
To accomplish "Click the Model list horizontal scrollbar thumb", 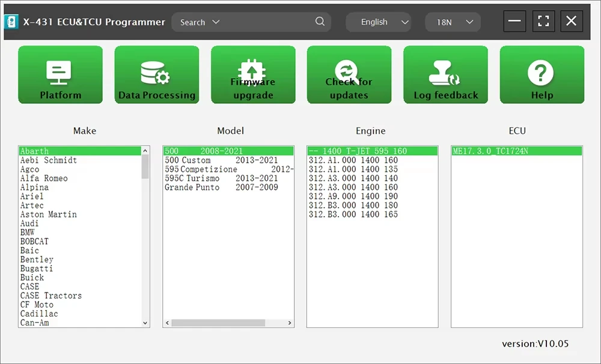I will [218, 323].
